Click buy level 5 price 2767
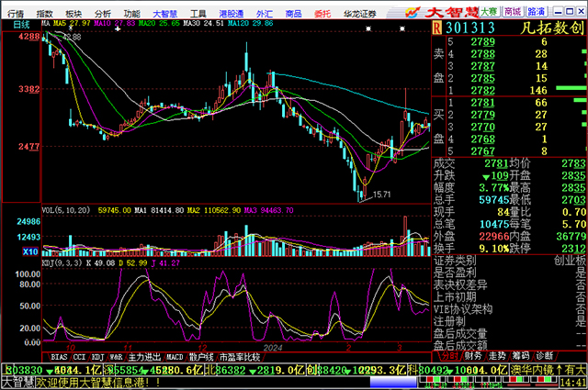The height and width of the screenshot is (390, 588). pyautogui.click(x=483, y=151)
